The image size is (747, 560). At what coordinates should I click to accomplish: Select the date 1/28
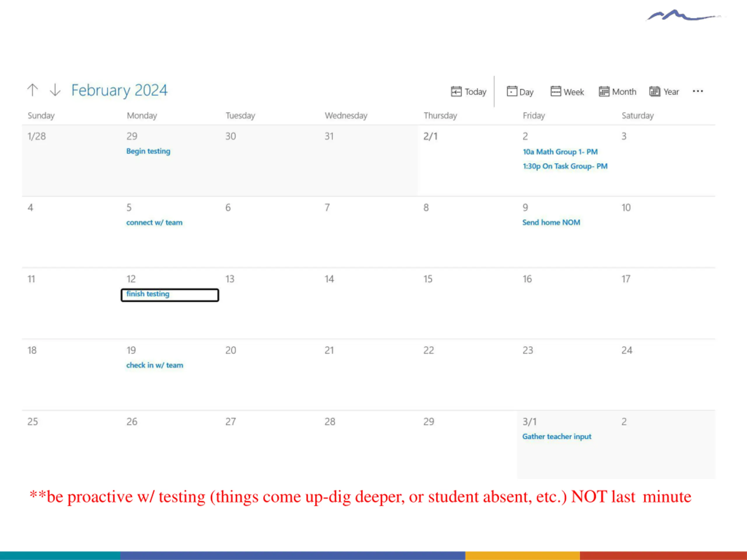coord(36,136)
